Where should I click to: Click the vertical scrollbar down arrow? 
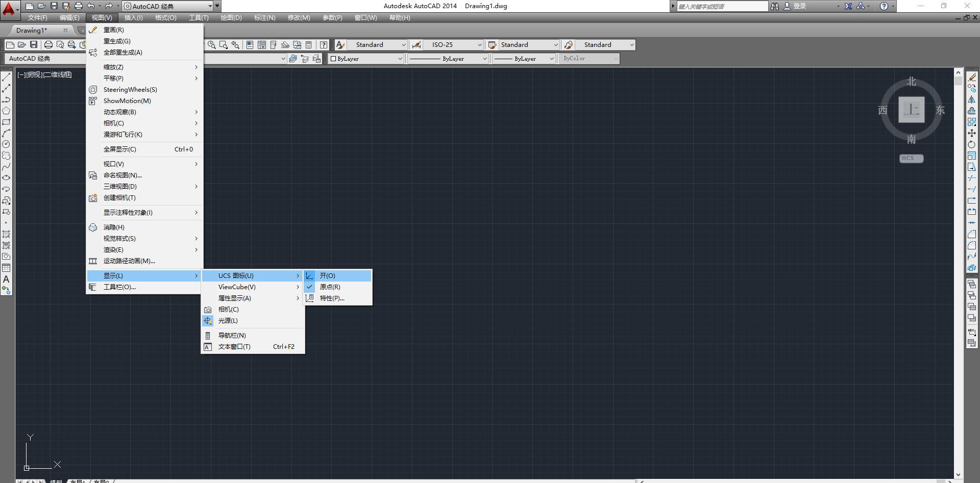pos(958,474)
